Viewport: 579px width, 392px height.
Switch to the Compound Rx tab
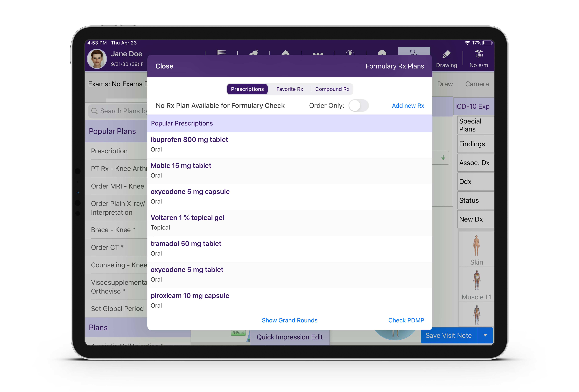(x=332, y=89)
